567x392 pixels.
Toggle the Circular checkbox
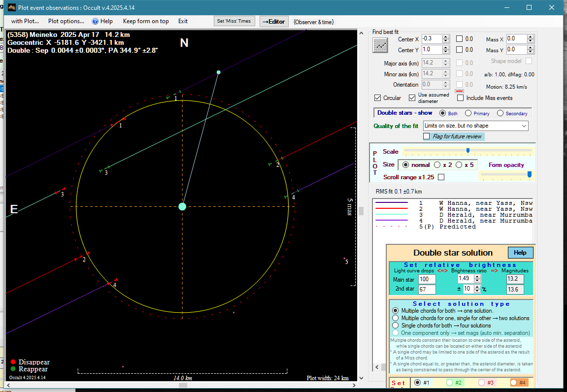tap(377, 98)
